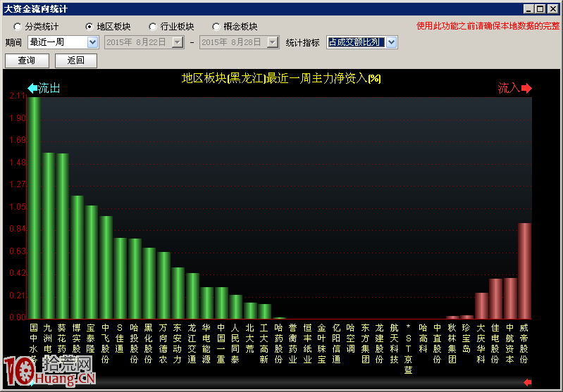This screenshot has width=563, height=392.
Task: Maximize the 大资金流向统计 window
Action: point(540,9)
